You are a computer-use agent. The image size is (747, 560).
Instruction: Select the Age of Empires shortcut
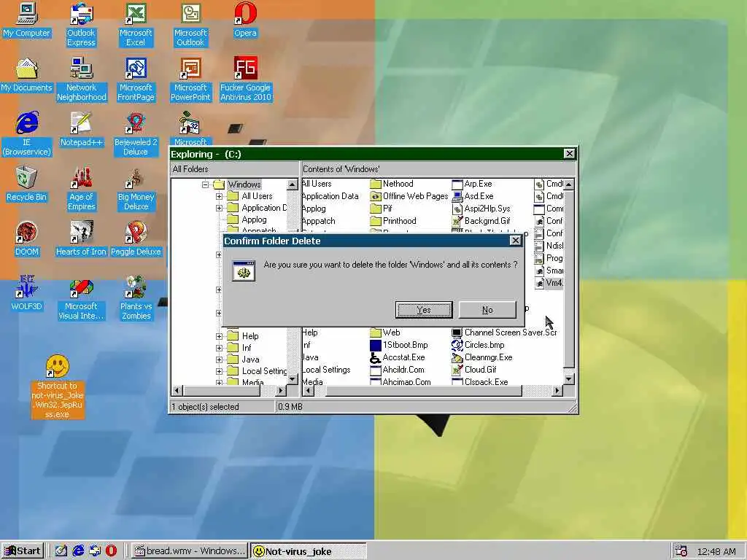(81, 189)
